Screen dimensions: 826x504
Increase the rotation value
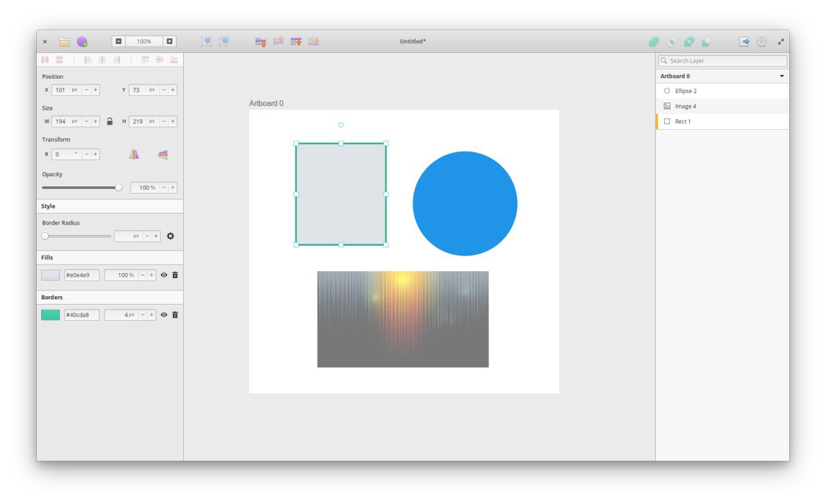(96, 154)
